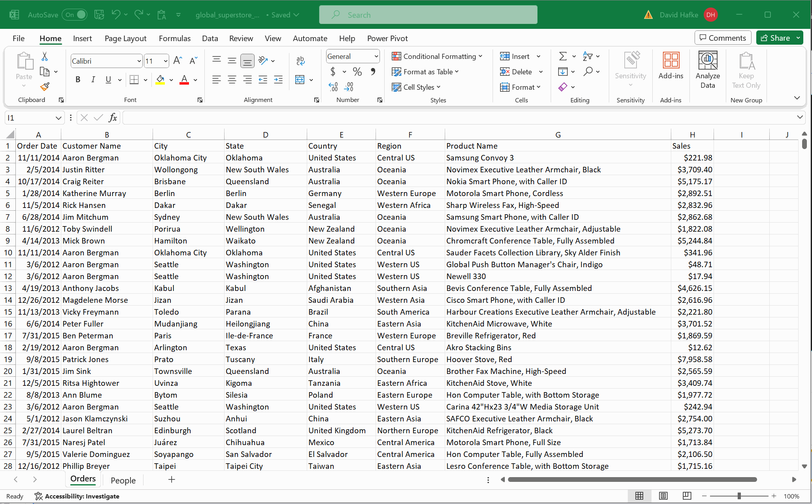Click the Undo arrow icon
The width and height of the screenshot is (812, 504).
pos(116,15)
